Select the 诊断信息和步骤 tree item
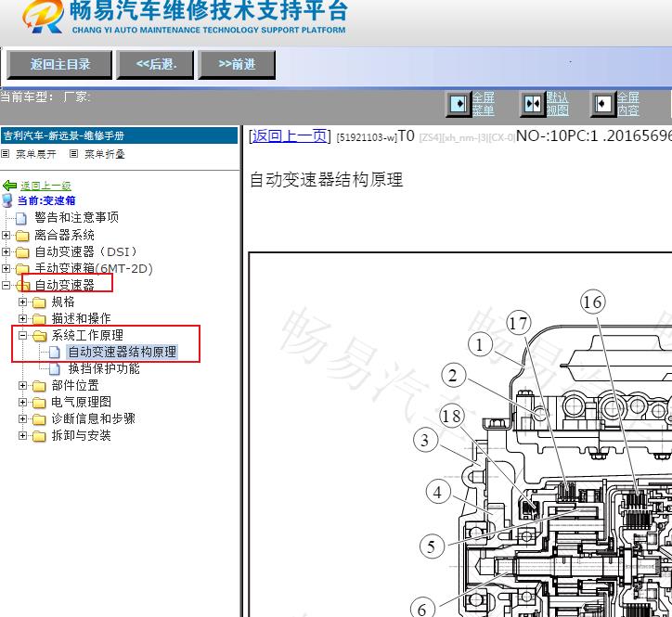 click(94, 418)
